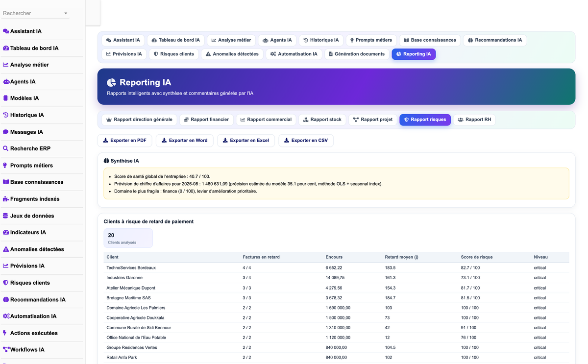Select the Rapport stock report
The width and height of the screenshot is (588, 364).
(322, 120)
